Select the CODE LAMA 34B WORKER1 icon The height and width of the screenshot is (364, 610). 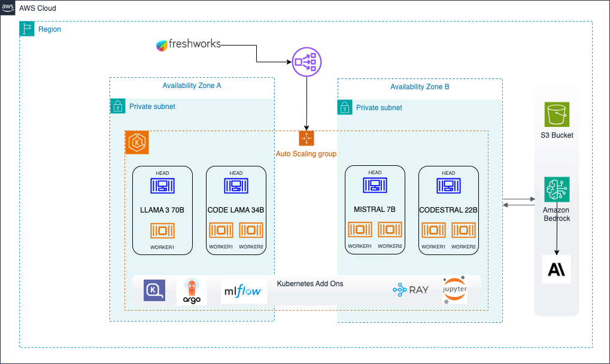click(221, 230)
